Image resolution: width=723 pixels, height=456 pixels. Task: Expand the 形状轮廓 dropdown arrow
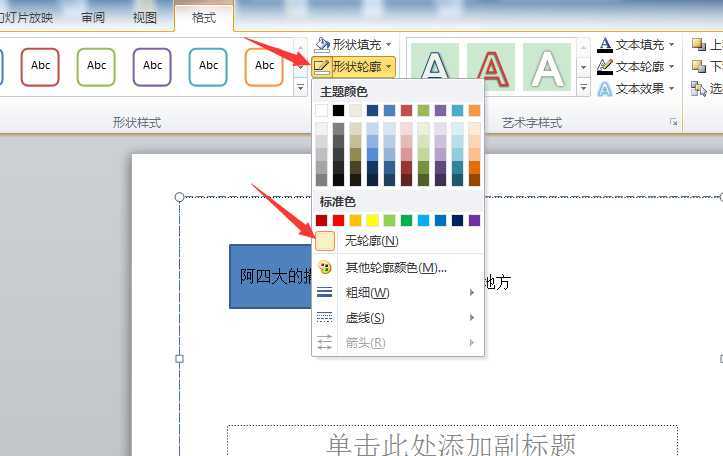pos(389,67)
